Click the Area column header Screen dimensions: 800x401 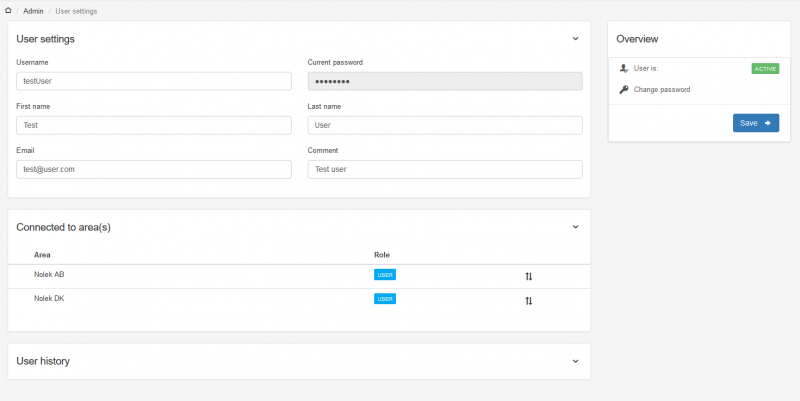[x=42, y=255]
